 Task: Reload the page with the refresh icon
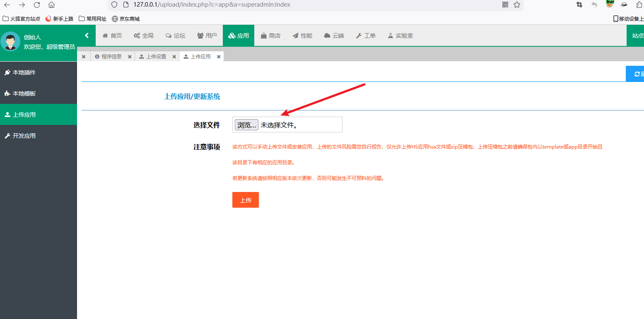(37, 5)
